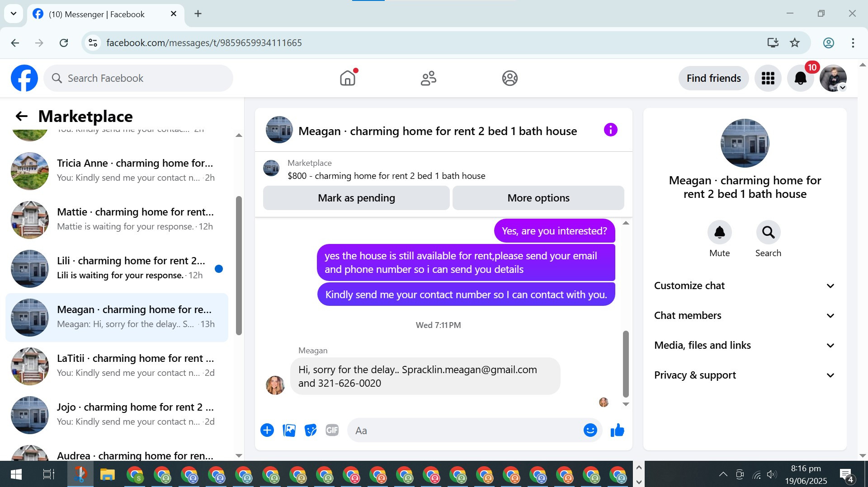Search in conversation magnifier icon

768,232
